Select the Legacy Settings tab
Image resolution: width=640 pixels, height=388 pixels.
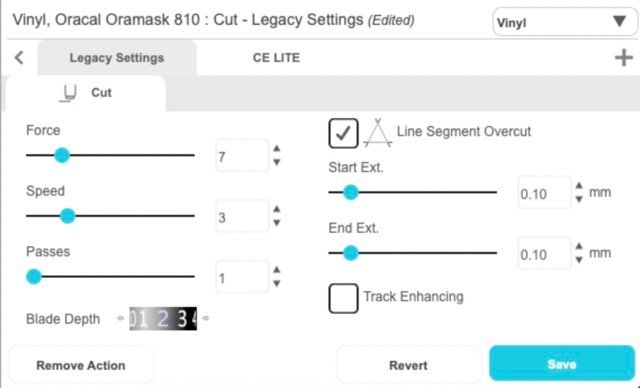117,58
